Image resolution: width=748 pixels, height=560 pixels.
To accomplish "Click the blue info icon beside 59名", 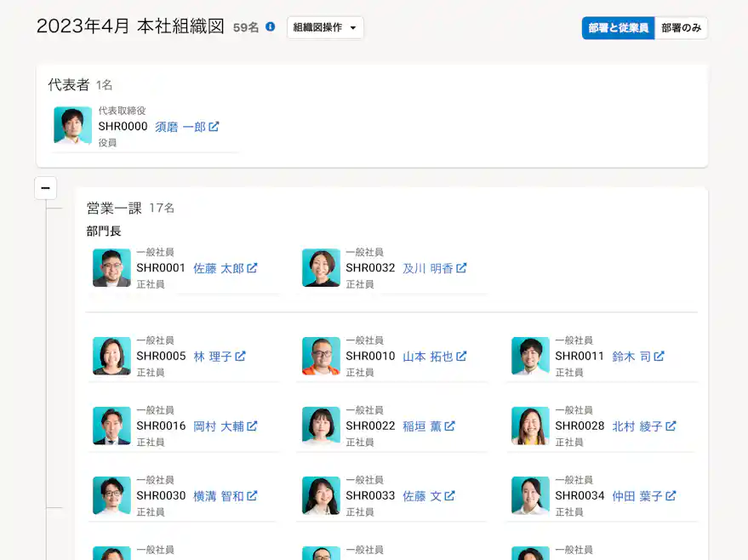I will [271, 26].
